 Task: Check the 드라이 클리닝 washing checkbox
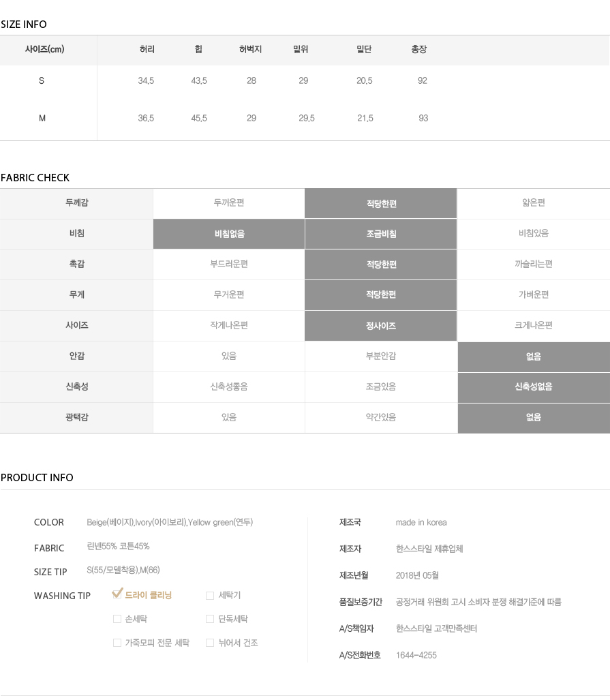[x=117, y=594]
